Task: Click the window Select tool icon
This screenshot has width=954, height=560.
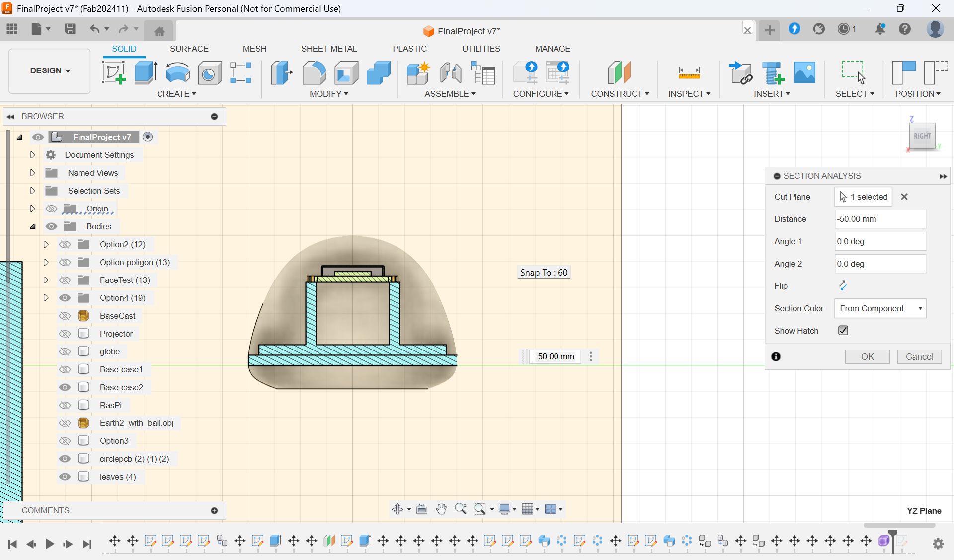Action: [853, 73]
